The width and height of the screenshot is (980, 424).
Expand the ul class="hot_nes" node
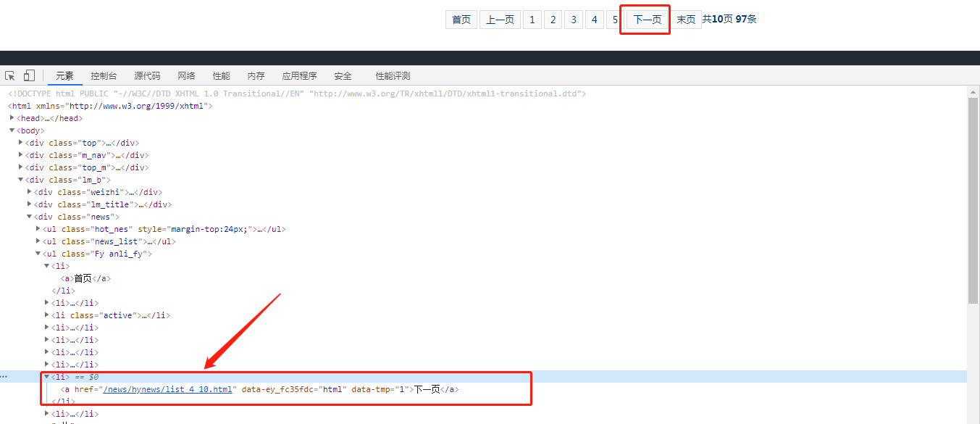coord(38,229)
